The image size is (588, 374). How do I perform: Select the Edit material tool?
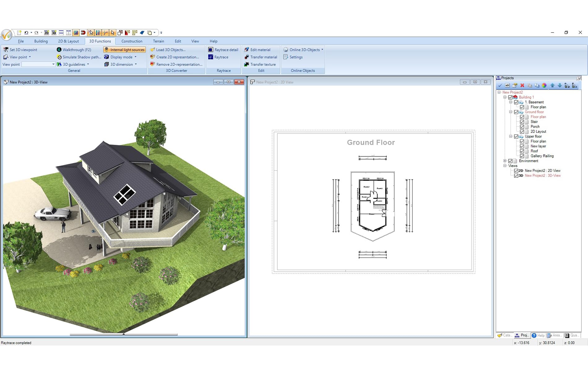pos(257,49)
